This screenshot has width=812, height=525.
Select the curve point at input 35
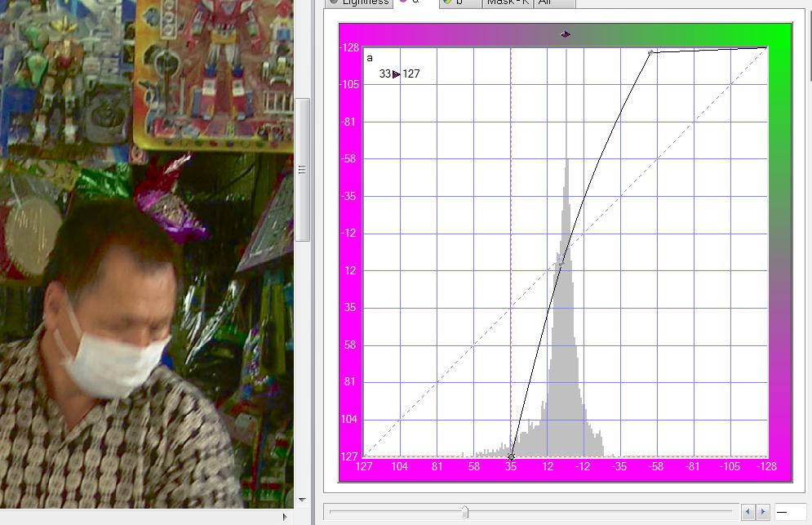pyautogui.click(x=511, y=456)
